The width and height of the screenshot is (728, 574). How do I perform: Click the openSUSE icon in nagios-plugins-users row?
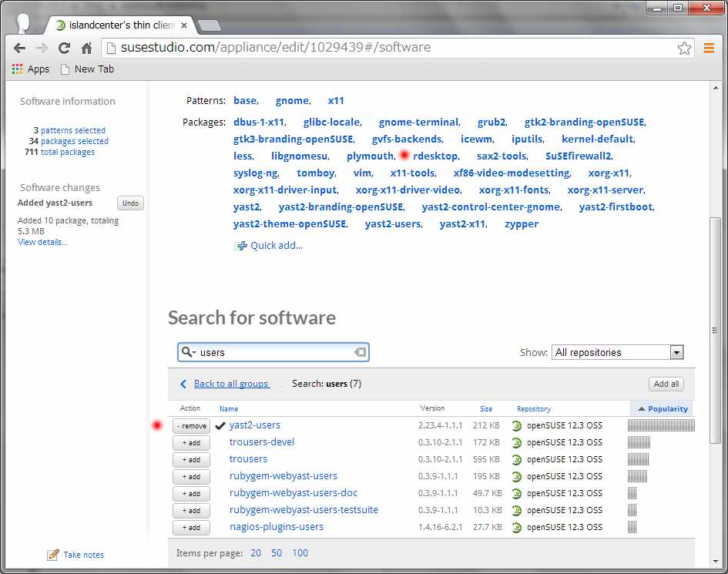click(517, 528)
